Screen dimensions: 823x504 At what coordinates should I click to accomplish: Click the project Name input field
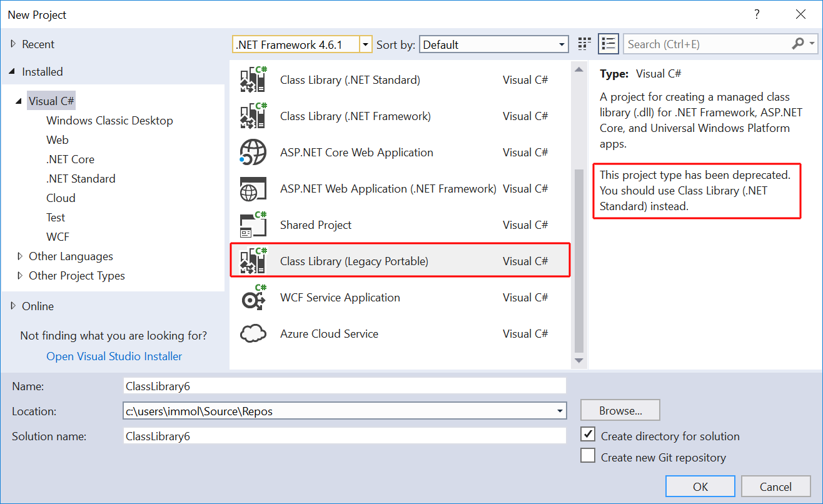345,386
